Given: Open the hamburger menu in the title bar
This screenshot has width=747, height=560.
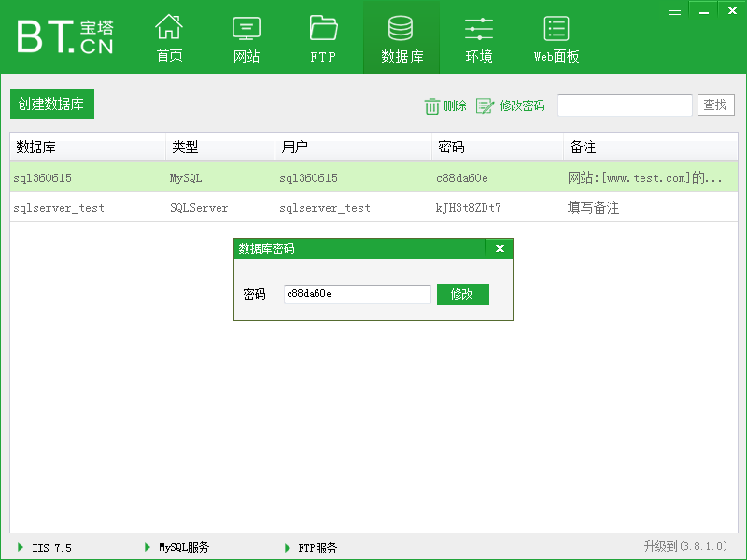Looking at the screenshot, I should pyautogui.click(x=674, y=10).
